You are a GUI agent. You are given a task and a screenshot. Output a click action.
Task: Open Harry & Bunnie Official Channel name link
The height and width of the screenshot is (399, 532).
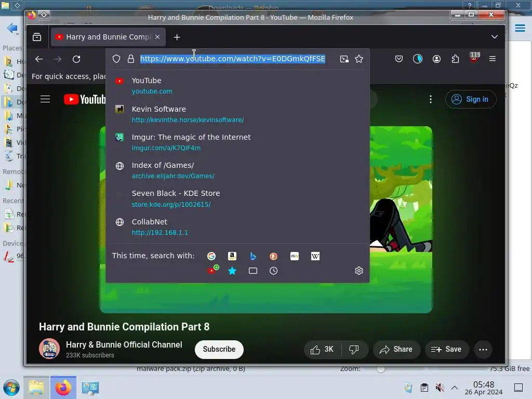[124, 345]
